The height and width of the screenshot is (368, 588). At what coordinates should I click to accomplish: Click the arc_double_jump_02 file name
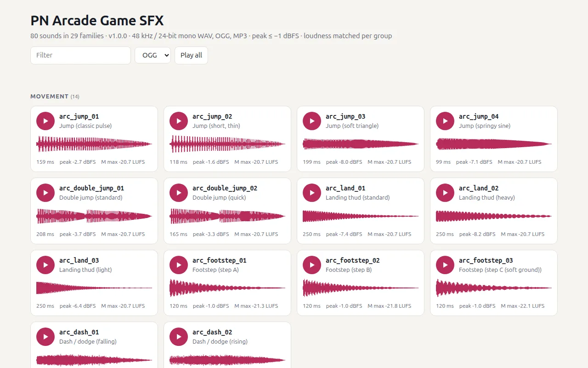coord(225,188)
